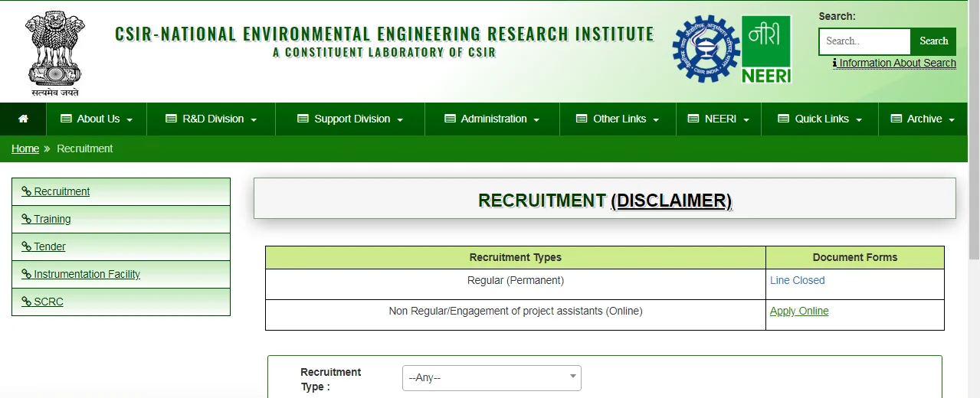Expand the R&D Division dropdown caret

[254, 120]
